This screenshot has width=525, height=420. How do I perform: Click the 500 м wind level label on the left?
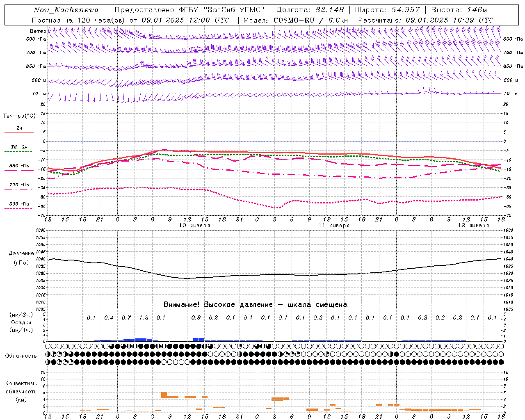tap(39, 80)
